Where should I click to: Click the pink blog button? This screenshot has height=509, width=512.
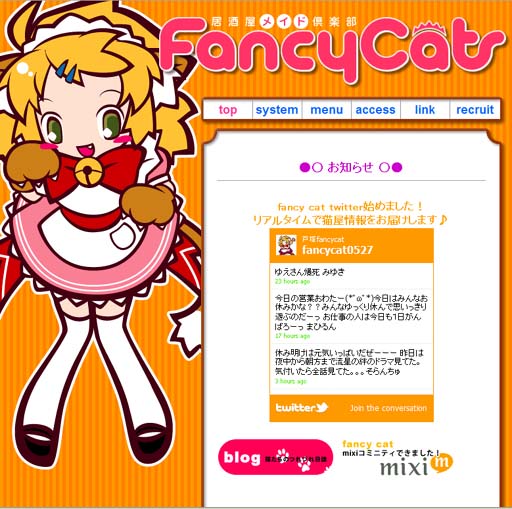pyautogui.click(x=275, y=457)
